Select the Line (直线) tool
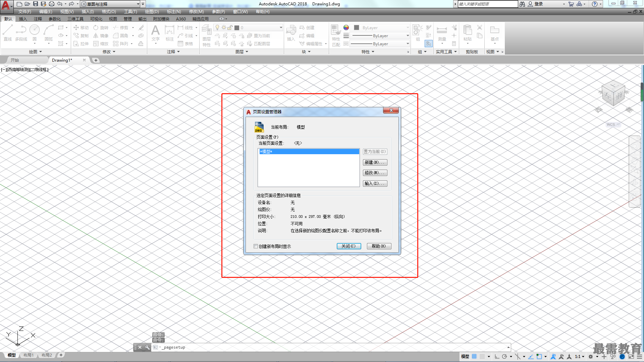Viewport: 644px width, 362px height. pyautogui.click(x=8, y=33)
